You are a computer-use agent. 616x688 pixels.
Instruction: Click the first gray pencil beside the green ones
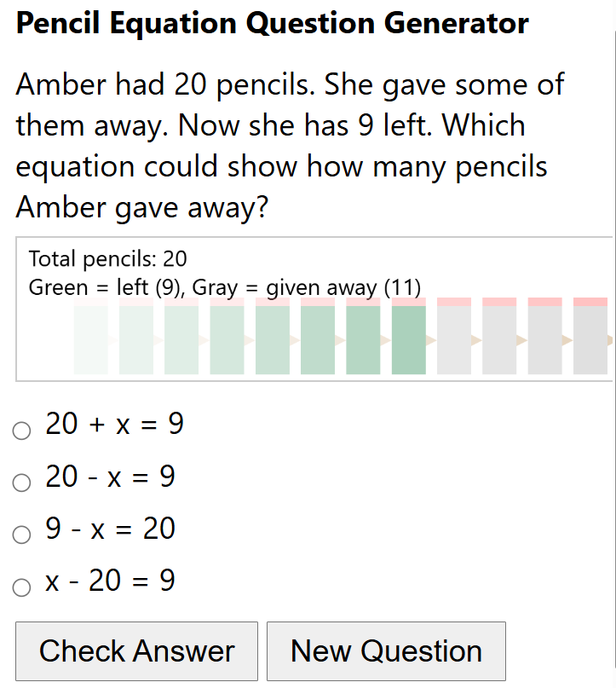click(x=454, y=339)
